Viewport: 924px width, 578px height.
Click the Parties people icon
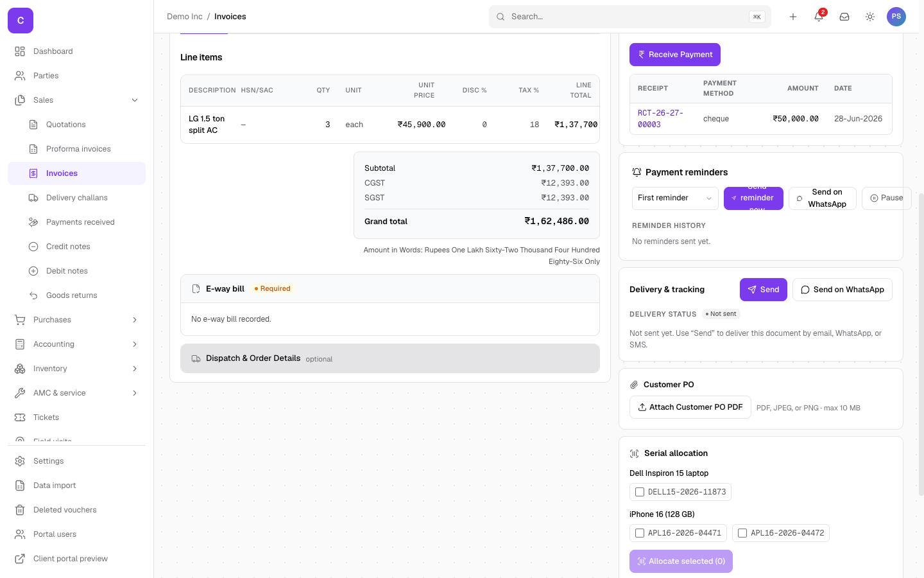point(20,76)
